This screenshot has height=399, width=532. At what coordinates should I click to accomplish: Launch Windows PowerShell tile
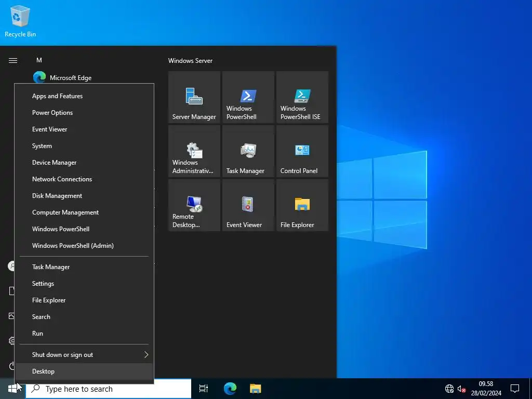[x=248, y=97]
